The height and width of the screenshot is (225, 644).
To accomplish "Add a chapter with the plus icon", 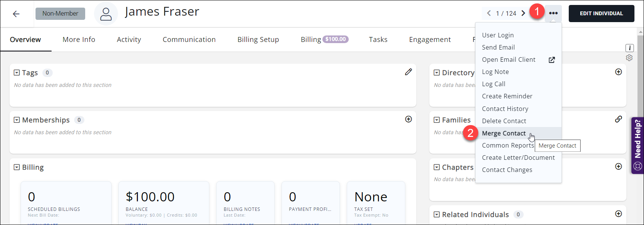I will click(618, 167).
